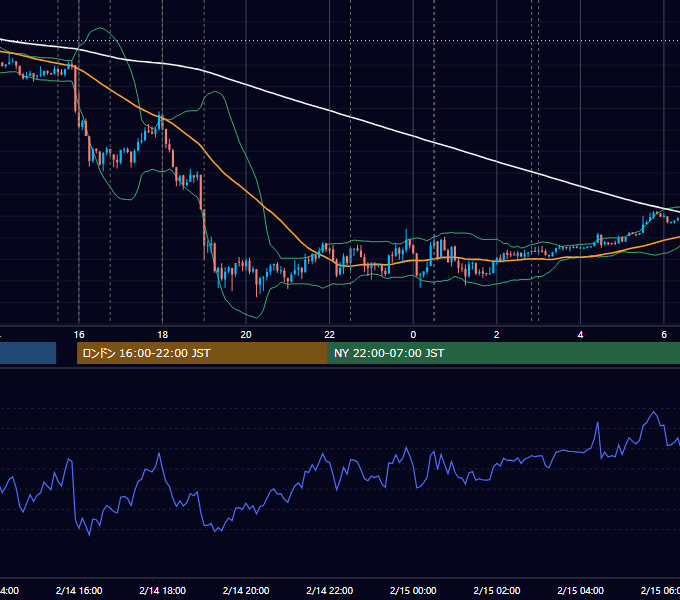Click the NY 22:00-07:00 JST session bar
Image resolution: width=680 pixels, height=600 pixels.
(503, 353)
